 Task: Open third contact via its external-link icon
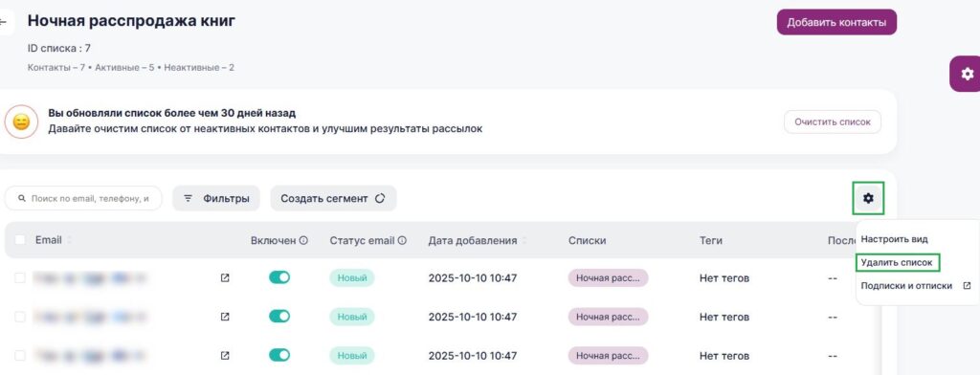[x=225, y=356]
